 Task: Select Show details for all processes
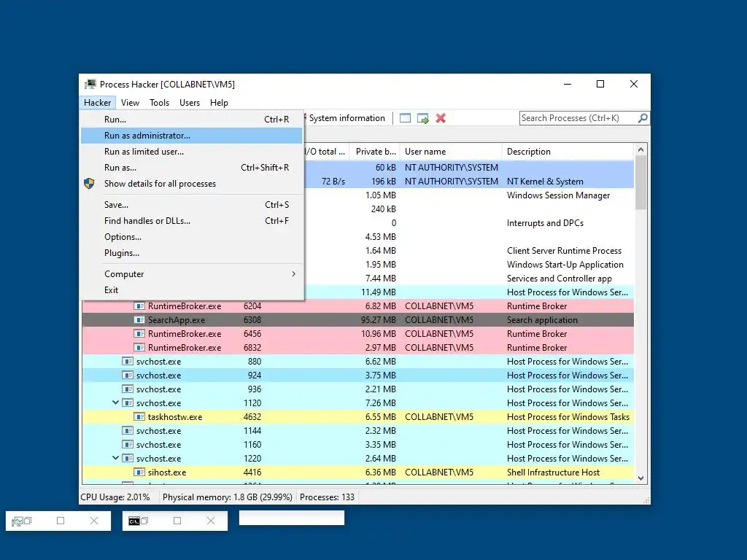tap(192, 183)
